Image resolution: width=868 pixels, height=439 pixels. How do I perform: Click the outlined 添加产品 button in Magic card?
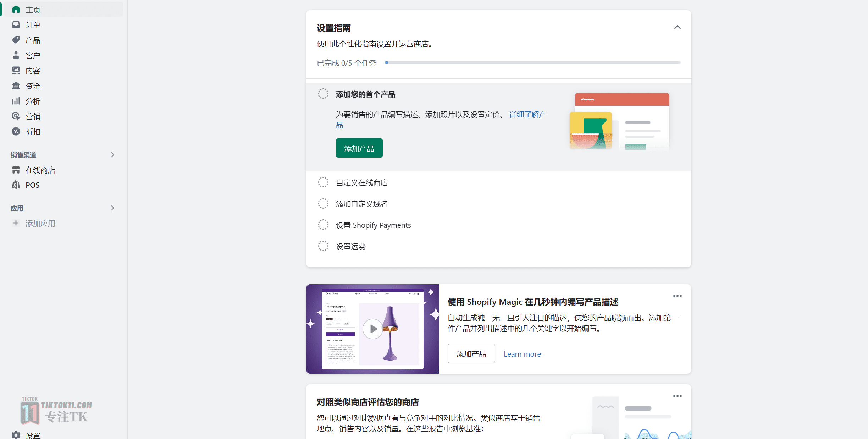coord(471,353)
